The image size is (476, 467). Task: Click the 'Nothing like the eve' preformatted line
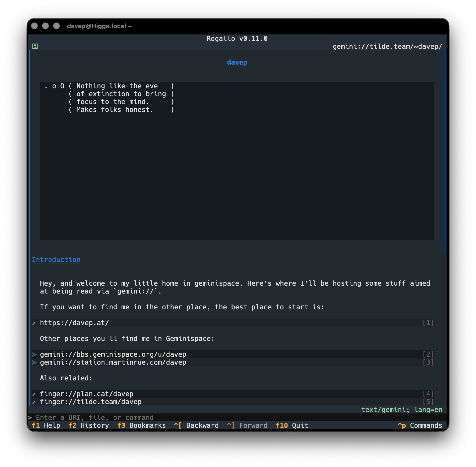(117, 86)
